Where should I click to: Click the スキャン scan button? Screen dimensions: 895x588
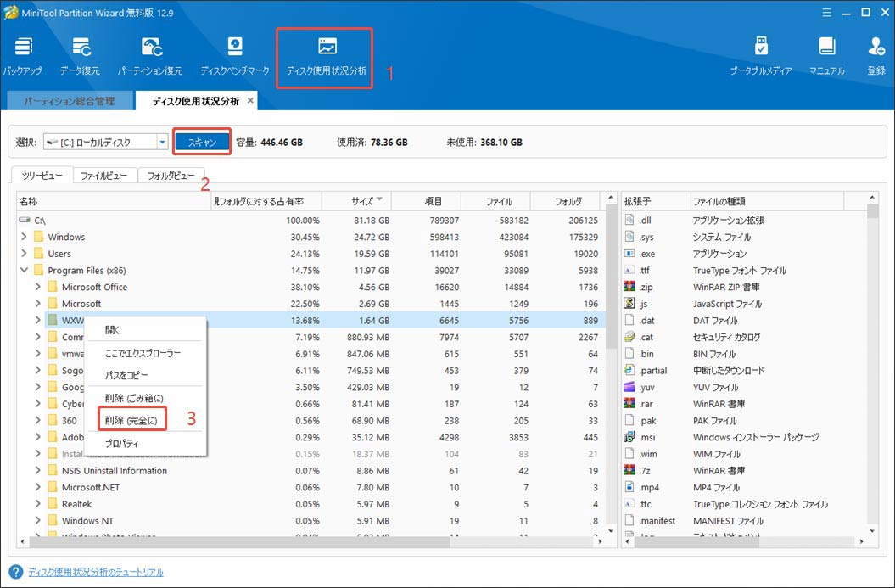point(202,143)
